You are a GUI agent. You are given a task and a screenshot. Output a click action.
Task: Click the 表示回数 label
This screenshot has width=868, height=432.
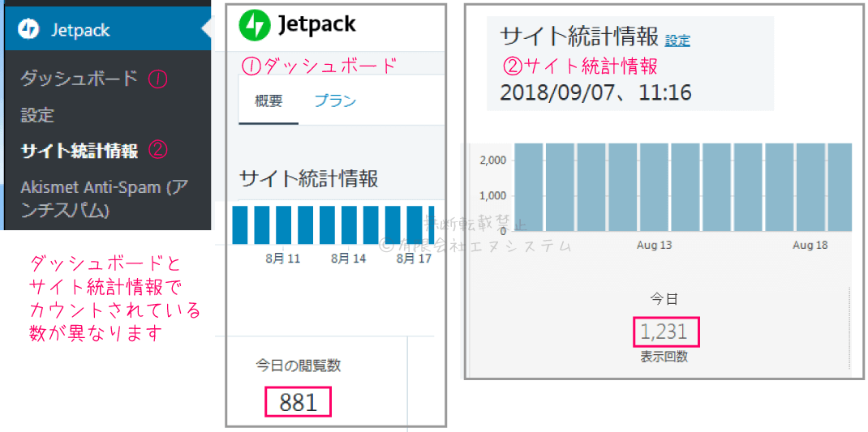(x=664, y=357)
